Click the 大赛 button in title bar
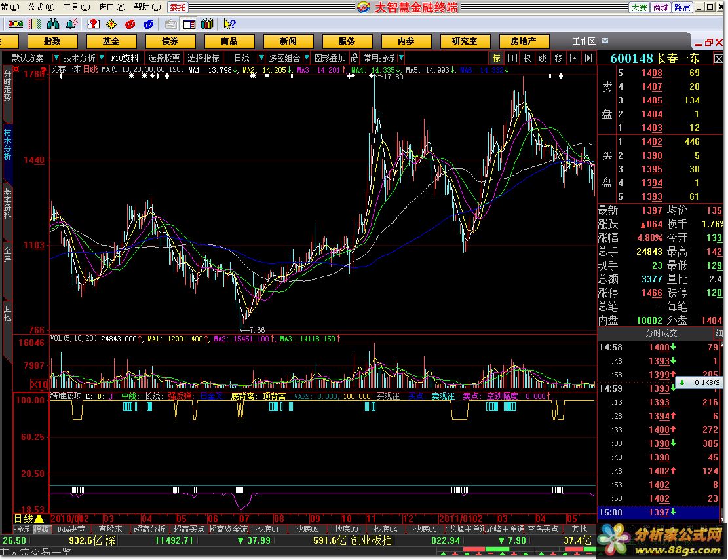 639,7
